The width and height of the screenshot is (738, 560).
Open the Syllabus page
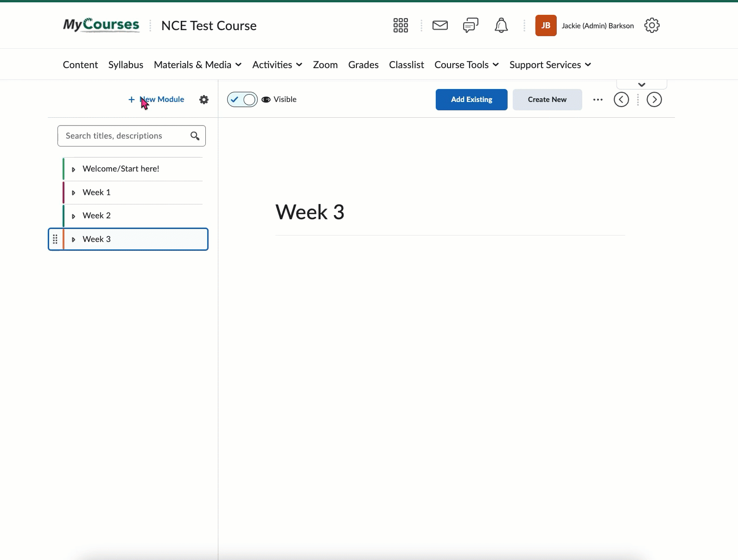click(126, 65)
